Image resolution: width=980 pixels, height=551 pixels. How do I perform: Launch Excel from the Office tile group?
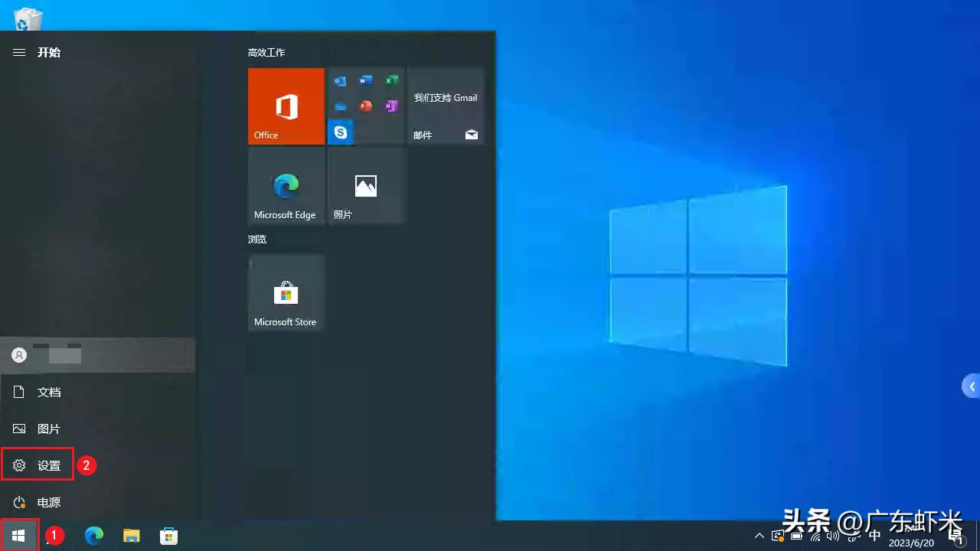pos(391,81)
